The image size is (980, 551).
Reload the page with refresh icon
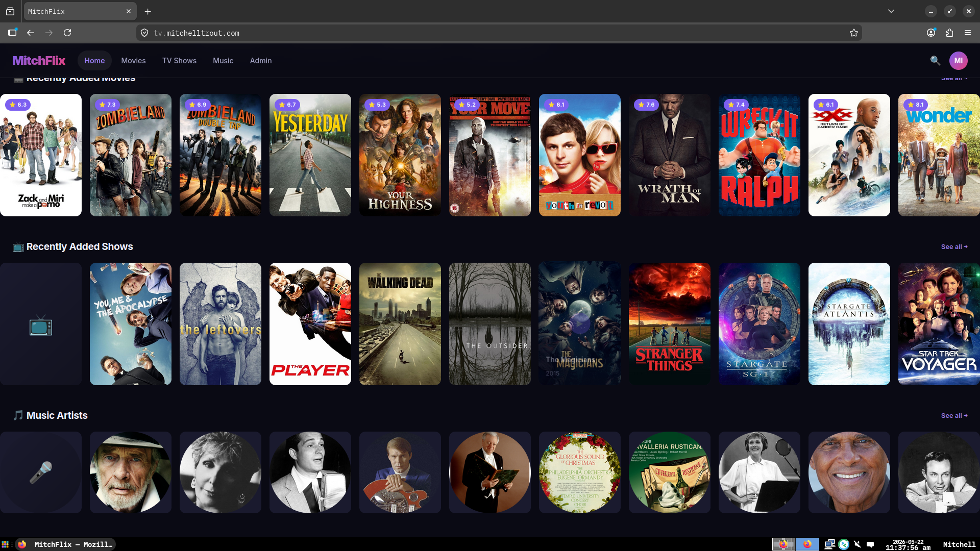coord(67,33)
